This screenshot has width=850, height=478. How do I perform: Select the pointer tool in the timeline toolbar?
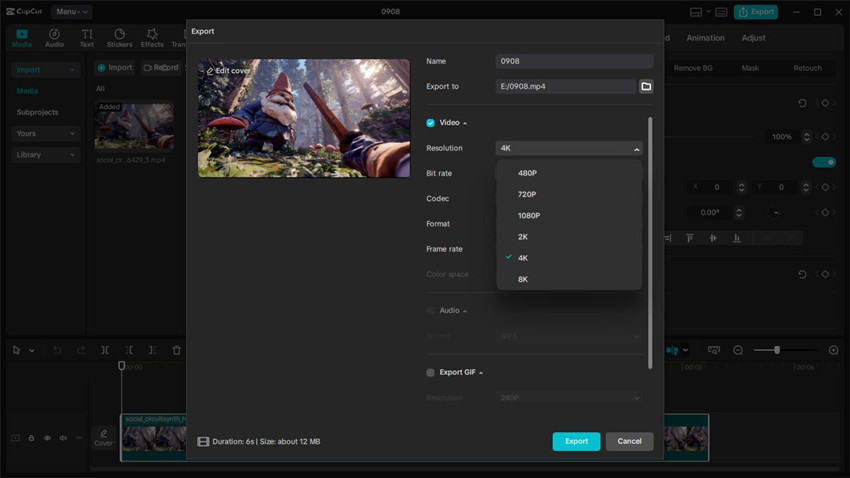pyautogui.click(x=16, y=350)
